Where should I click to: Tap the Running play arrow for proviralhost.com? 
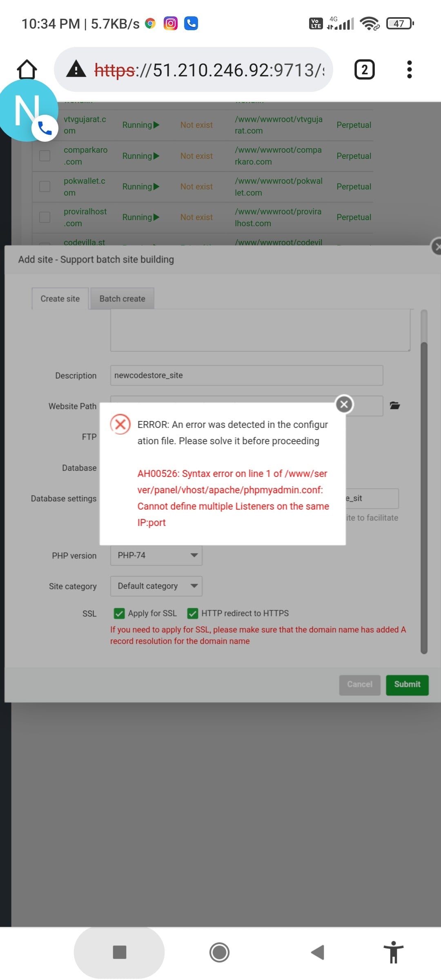pos(156,217)
